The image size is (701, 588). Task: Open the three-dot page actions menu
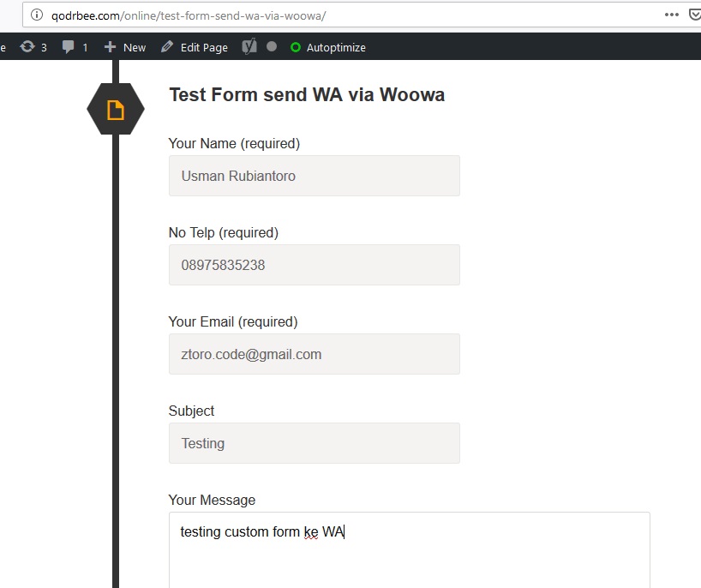672,15
